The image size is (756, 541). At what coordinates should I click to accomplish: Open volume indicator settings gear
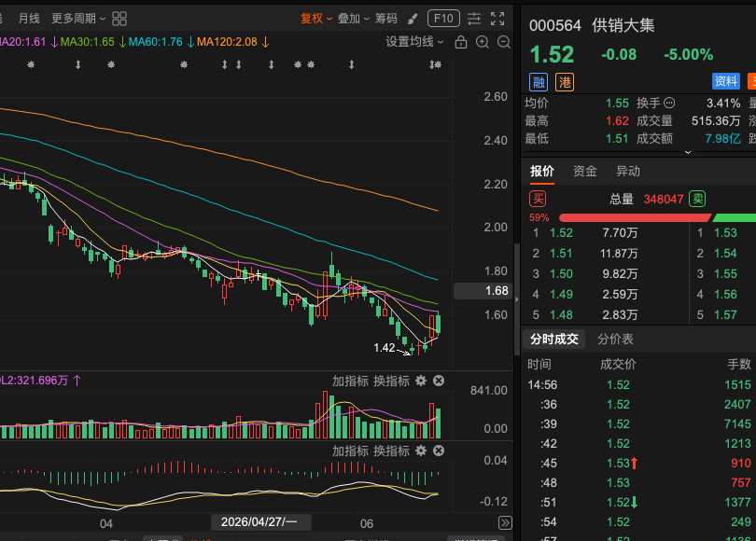[421, 381]
